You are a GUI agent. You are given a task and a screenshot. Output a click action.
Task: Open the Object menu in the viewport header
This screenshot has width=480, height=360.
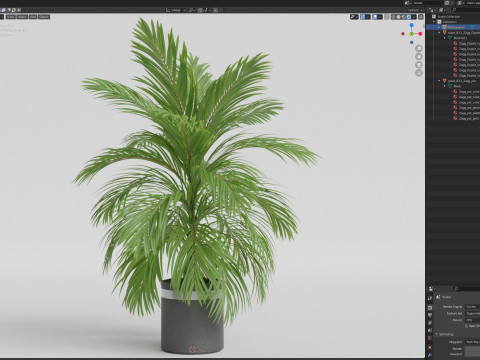coord(44,17)
